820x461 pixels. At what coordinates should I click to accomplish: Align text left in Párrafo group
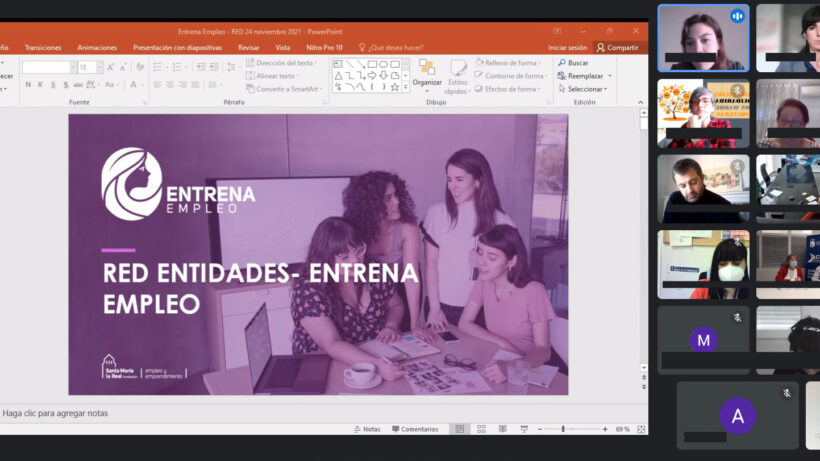157,84
